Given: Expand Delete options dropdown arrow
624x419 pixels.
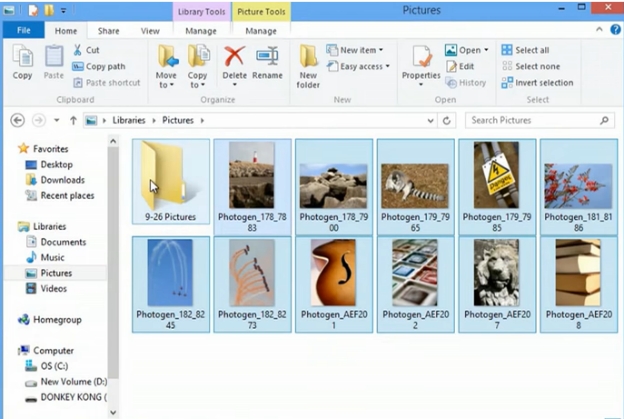Looking at the screenshot, I should click(234, 84).
